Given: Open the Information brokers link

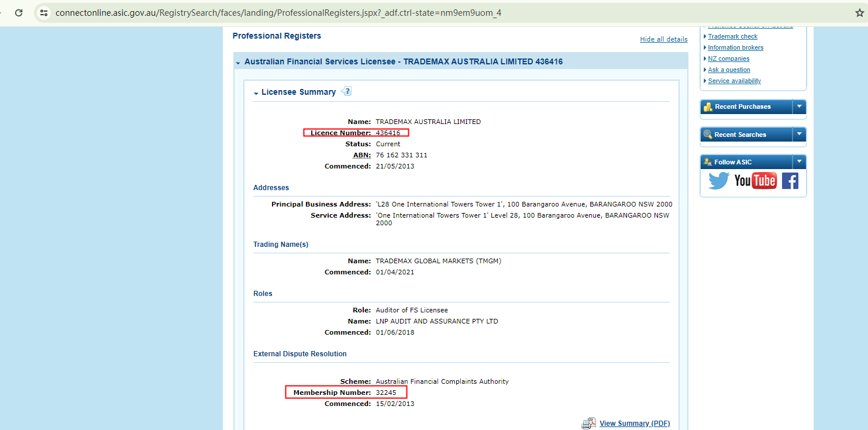Looking at the screenshot, I should [736, 47].
